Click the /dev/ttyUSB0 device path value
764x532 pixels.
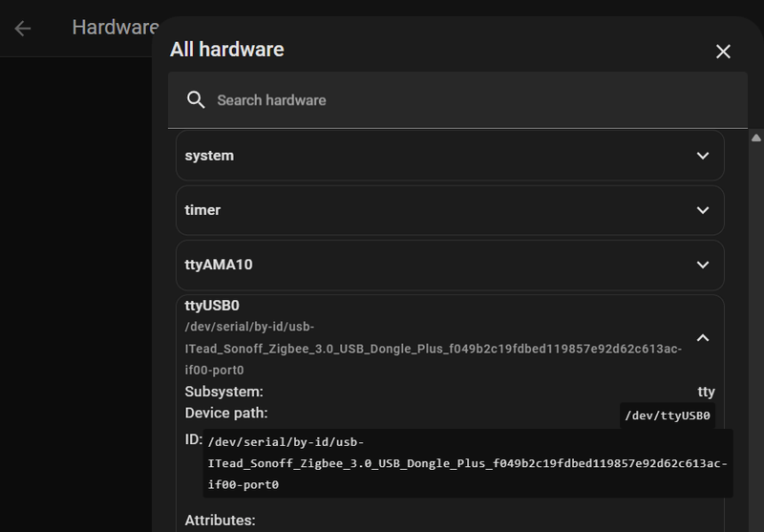point(668,415)
